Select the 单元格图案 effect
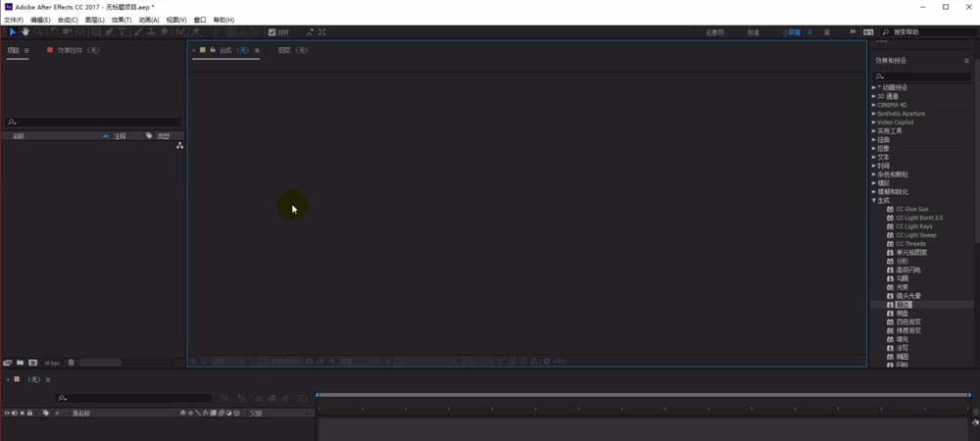The height and width of the screenshot is (441, 980). click(x=911, y=253)
